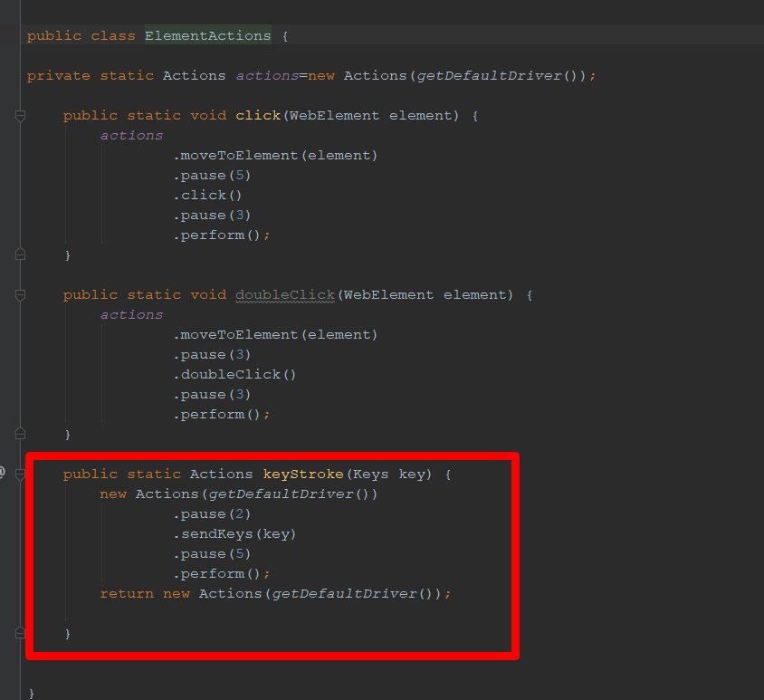Viewport: 764px width, 700px height.
Task: Click the 'click' method name in its signature
Action: [x=258, y=116]
